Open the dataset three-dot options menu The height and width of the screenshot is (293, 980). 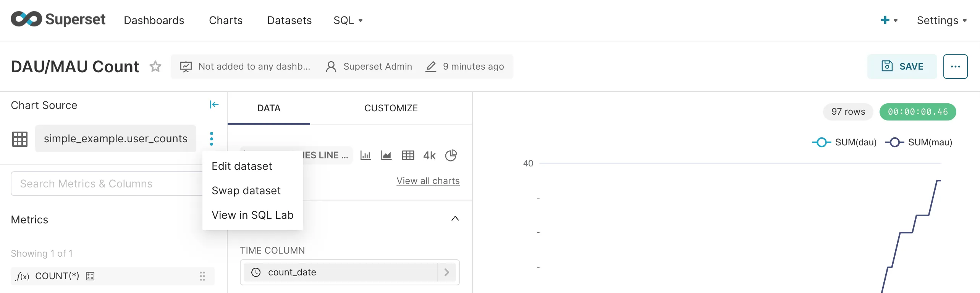click(x=212, y=138)
